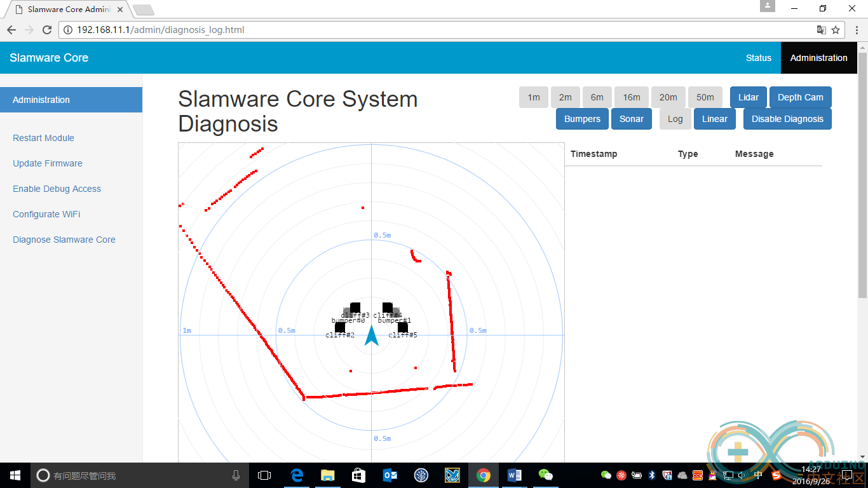Open the Configurate WiFi link
The height and width of the screenshot is (488, 868).
pyautogui.click(x=46, y=214)
